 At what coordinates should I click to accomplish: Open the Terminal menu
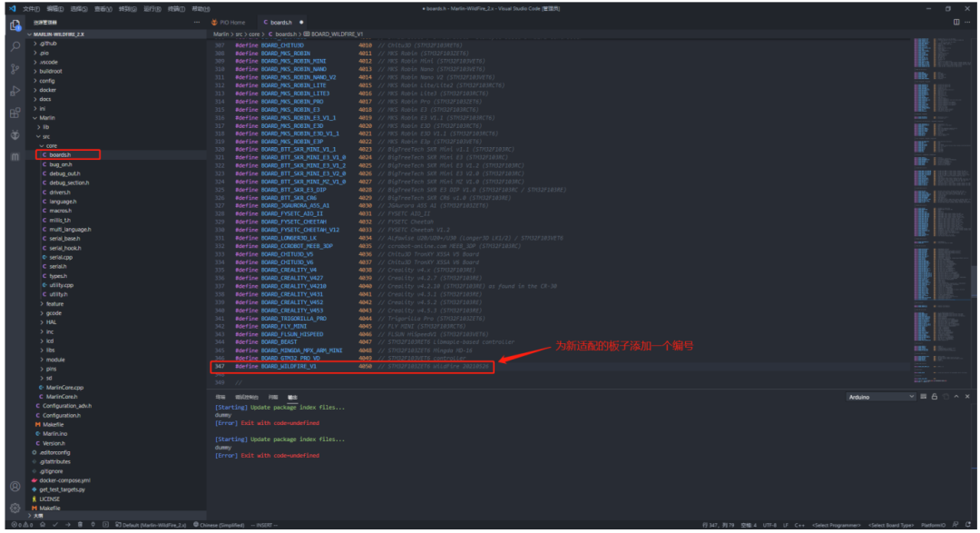coord(176,9)
